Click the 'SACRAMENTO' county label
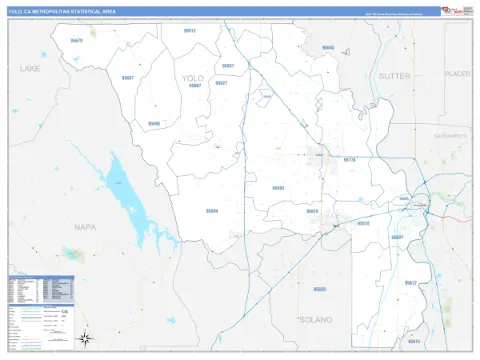 coord(450,136)
